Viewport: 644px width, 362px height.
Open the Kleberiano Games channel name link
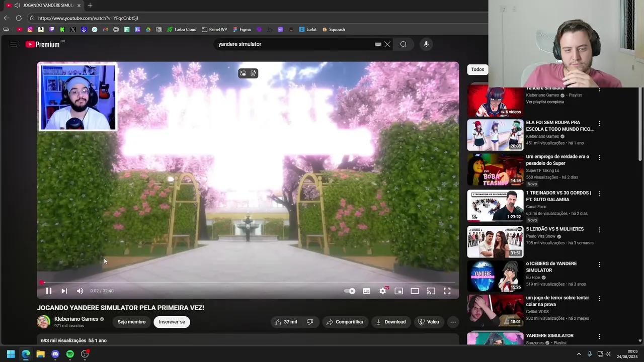76,319
